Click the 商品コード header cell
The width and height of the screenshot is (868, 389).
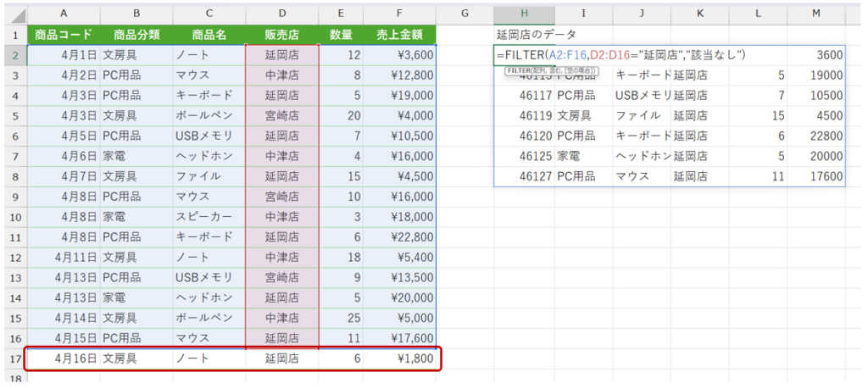[x=63, y=36]
